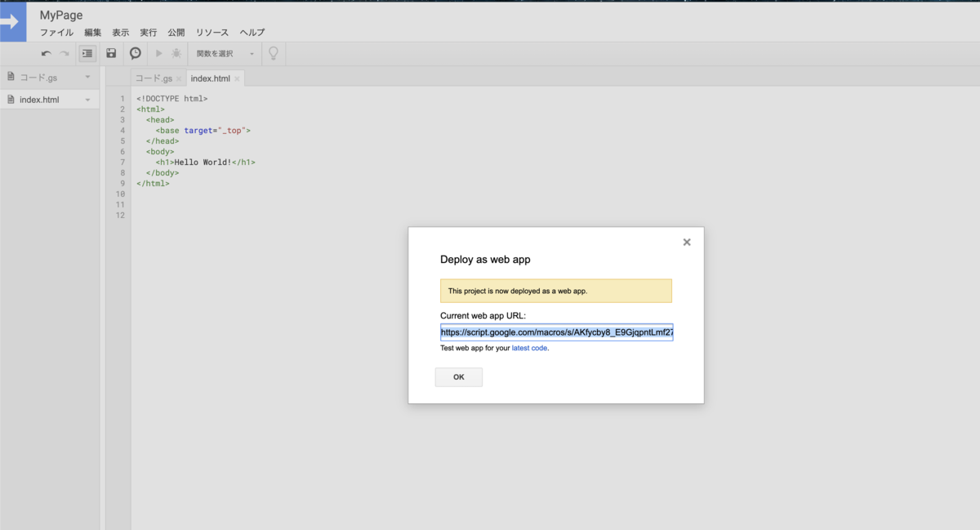This screenshot has width=980, height=530.
Task: Expand the index.html sidebar dropdown arrow
Action: coord(87,100)
